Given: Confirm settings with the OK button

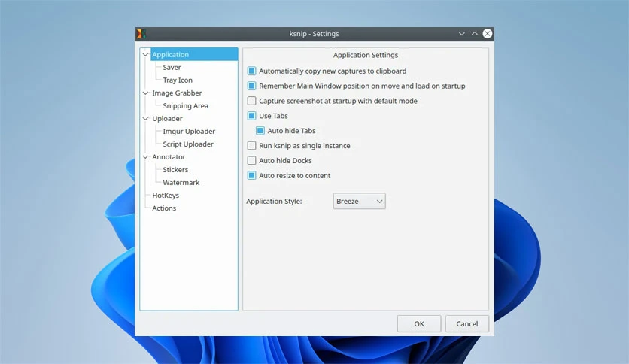Looking at the screenshot, I should (419, 324).
